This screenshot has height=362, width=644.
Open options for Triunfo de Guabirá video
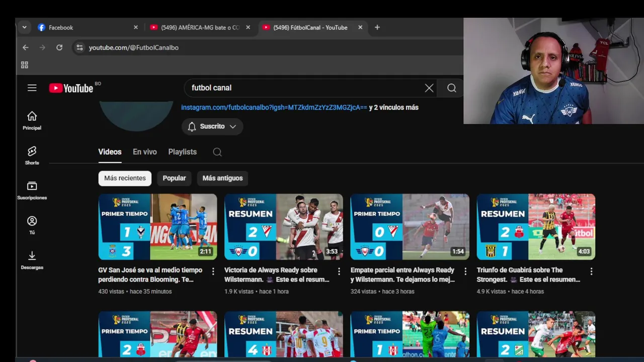pos(591,271)
